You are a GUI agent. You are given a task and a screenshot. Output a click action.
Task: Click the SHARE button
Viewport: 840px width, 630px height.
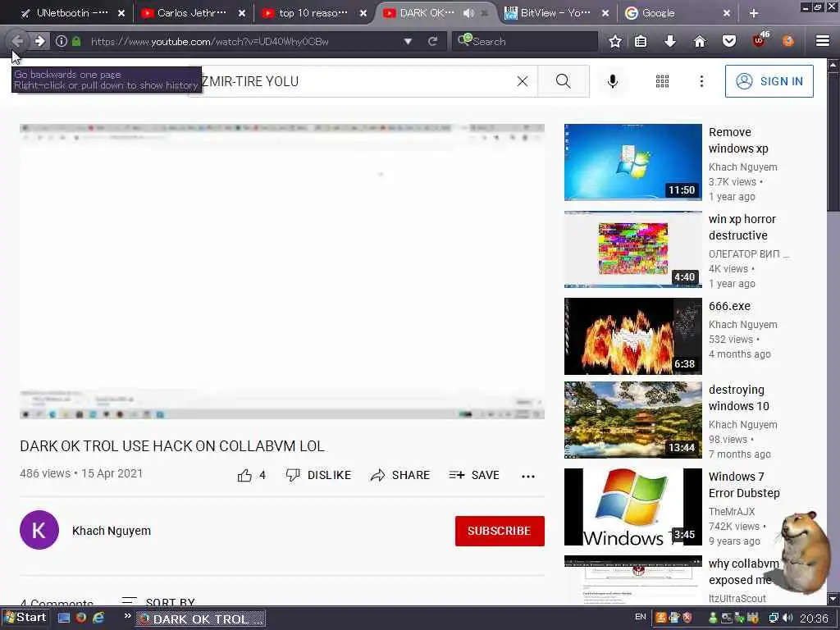(x=400, y=475)
